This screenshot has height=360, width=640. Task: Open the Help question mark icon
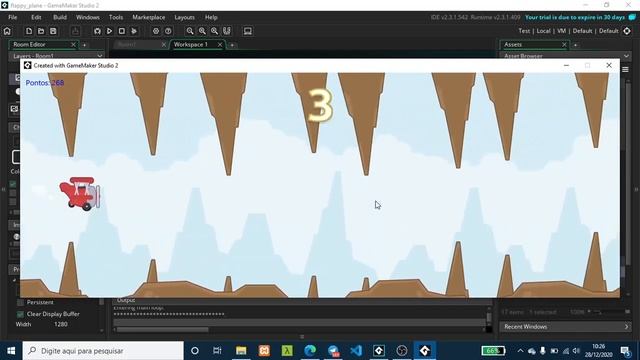click(x=168, y=31)
